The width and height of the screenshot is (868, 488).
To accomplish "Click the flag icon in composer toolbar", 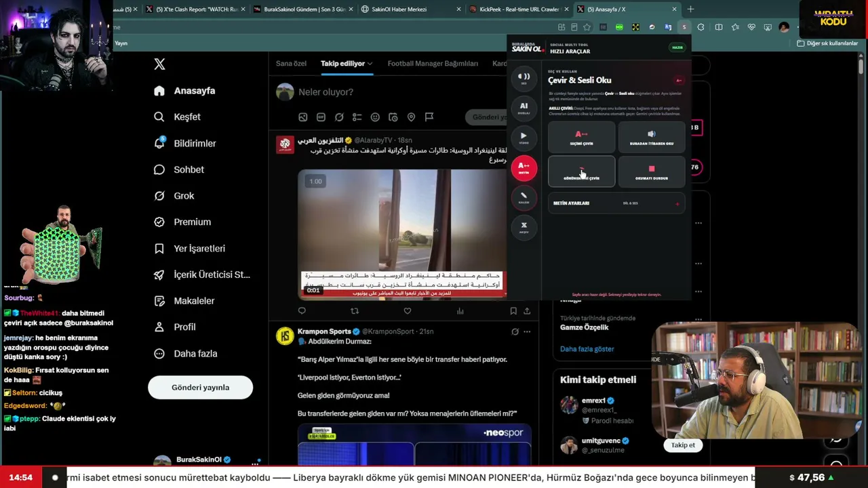I will [429, 117].
